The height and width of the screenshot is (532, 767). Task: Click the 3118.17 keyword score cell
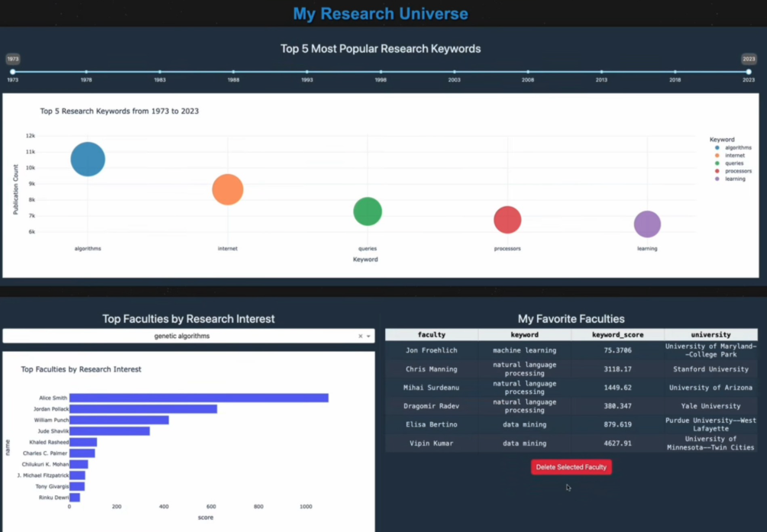coord(617,369)
